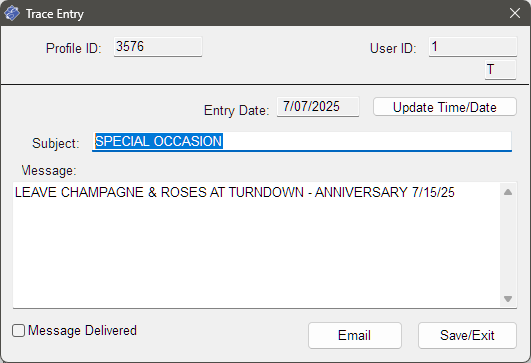Click the Entry Date field 7/07/2025

tap(318, 107)
